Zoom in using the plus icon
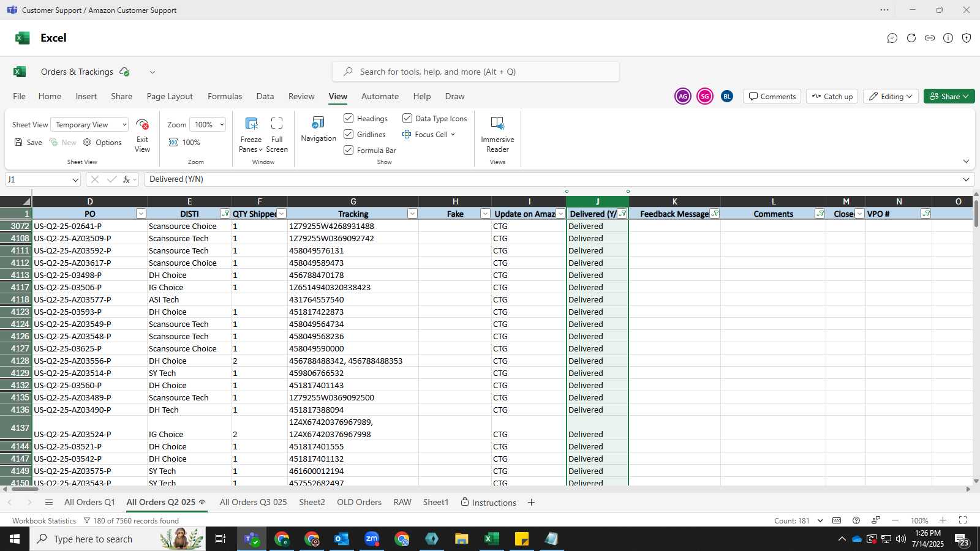Screen dimensions: 980x551 [943, 520]
